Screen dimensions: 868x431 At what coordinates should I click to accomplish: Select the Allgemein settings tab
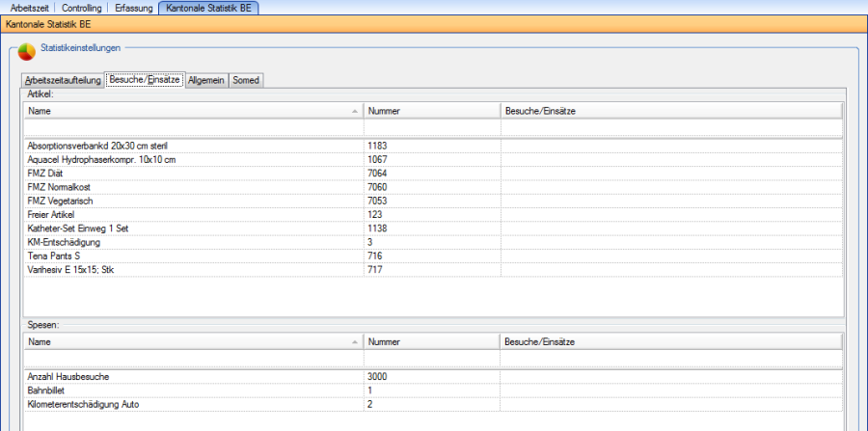[206, 80]
